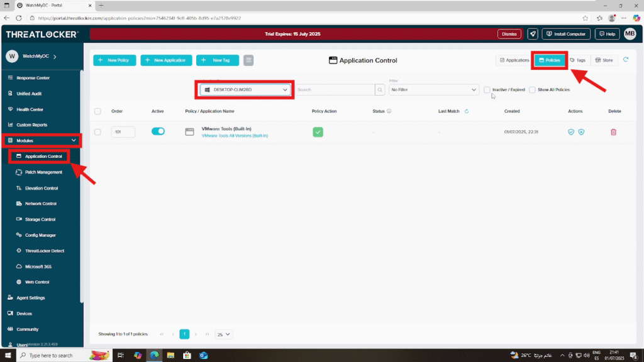Image resolution: width=644 pixels, height=362 pixels.
Task: Click the Last Match refresh icon
Action: pos(467,111)
